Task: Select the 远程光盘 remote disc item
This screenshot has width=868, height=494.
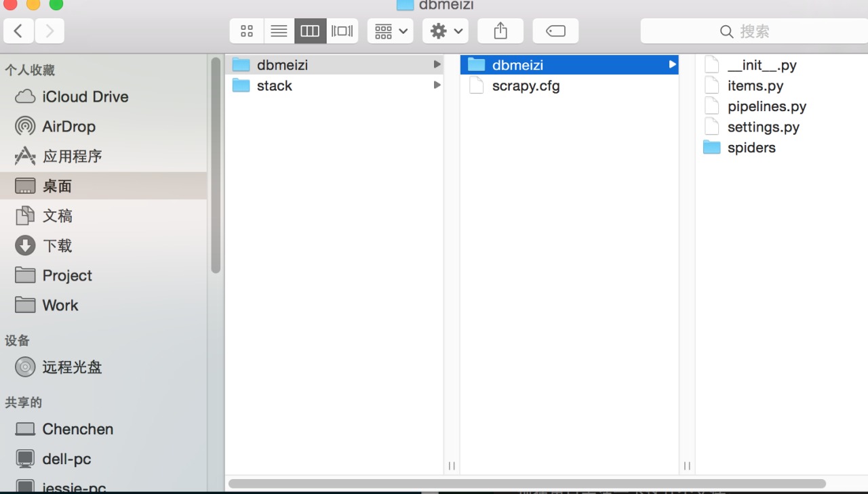Action: (71, 367)
